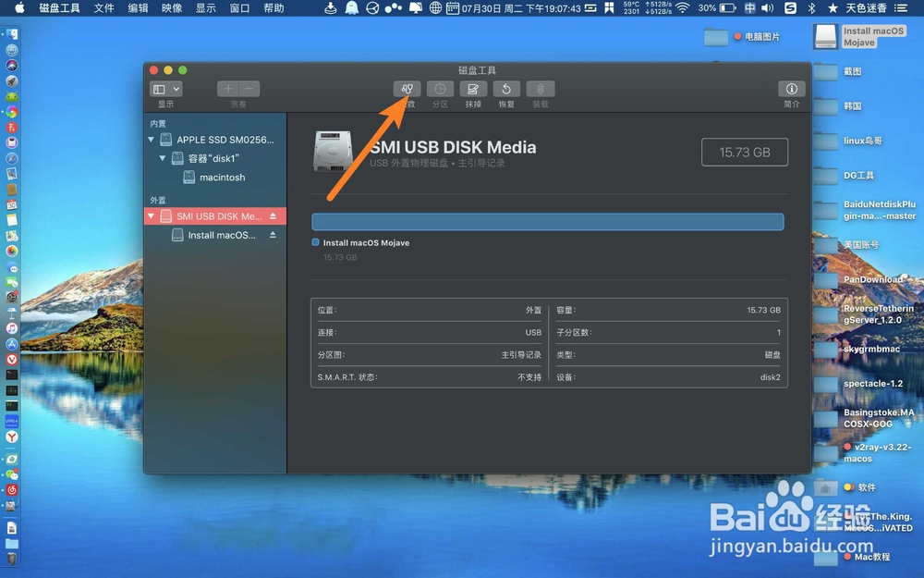924x578 pixels.
Task: Select the v2ray-v3.22-macos desktop folder
Action: 825,453
